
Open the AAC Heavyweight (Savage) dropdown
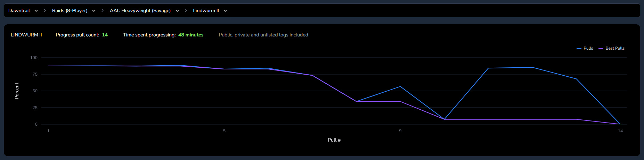pyautogui.click(x=144, y=11)
